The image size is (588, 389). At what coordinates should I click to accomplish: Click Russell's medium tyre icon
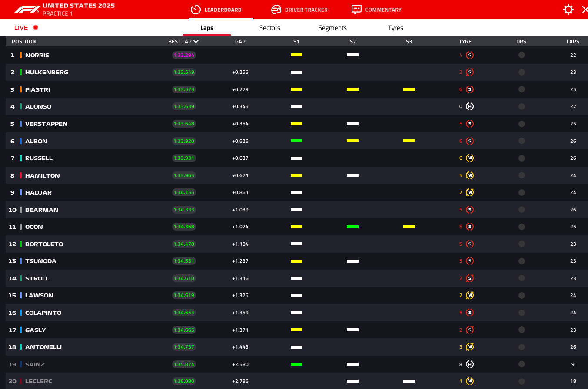(469, 158)
